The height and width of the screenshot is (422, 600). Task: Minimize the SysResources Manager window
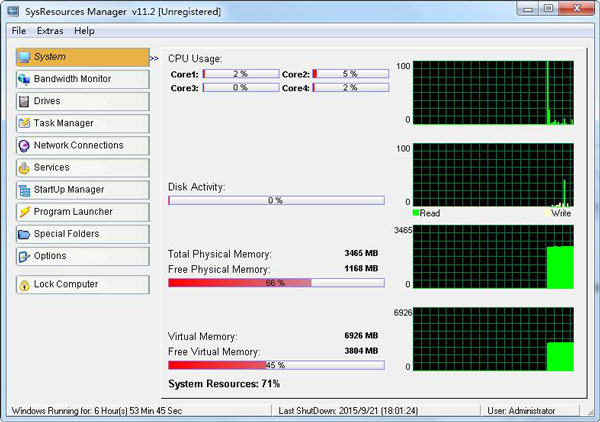coord(528,9)
